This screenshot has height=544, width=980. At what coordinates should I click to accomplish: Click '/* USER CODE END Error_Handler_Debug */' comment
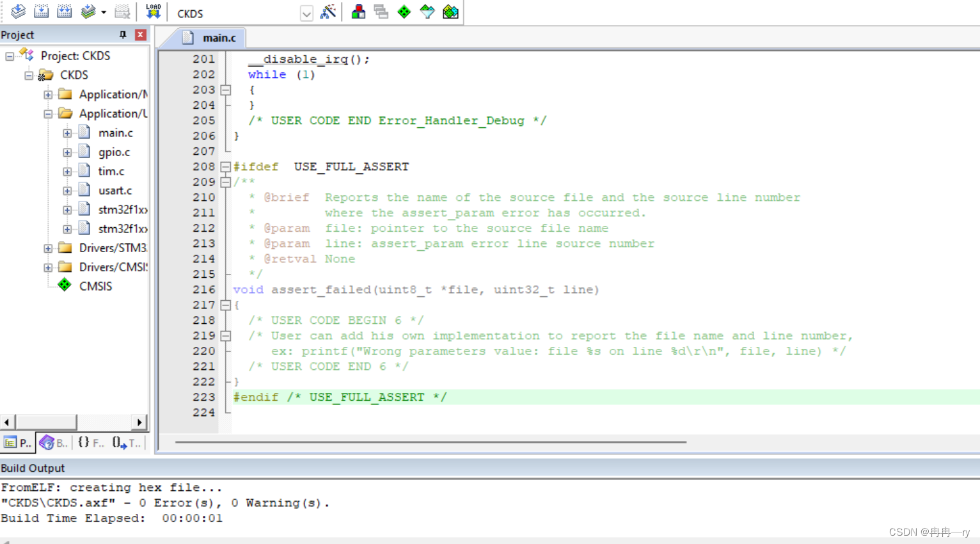(397, 121)
